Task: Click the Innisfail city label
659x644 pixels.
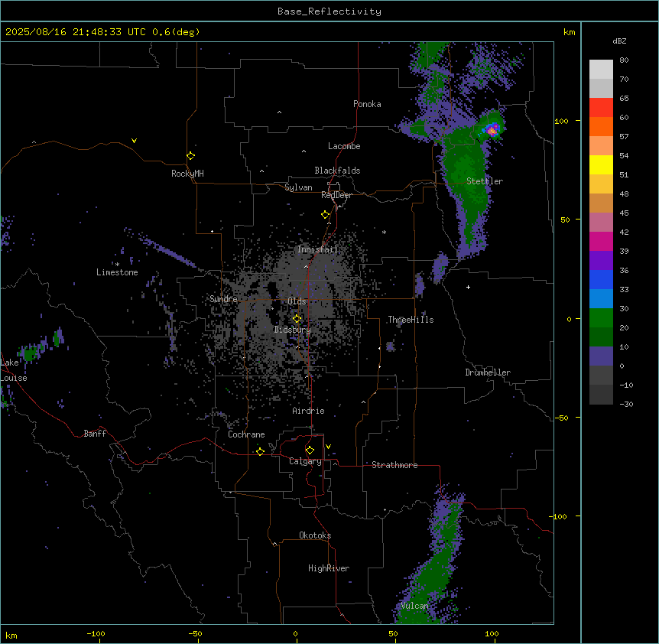Action: (x=317, y=249)
